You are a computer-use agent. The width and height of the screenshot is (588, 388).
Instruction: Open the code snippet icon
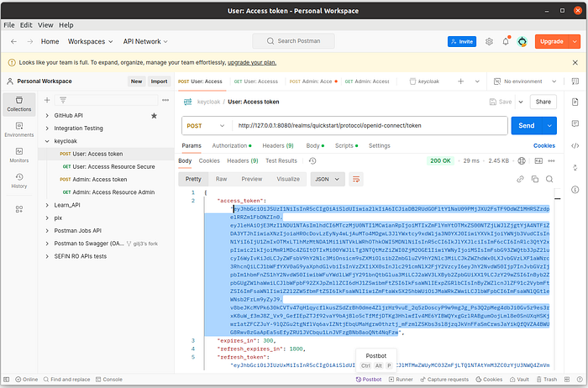click(575, 146)
